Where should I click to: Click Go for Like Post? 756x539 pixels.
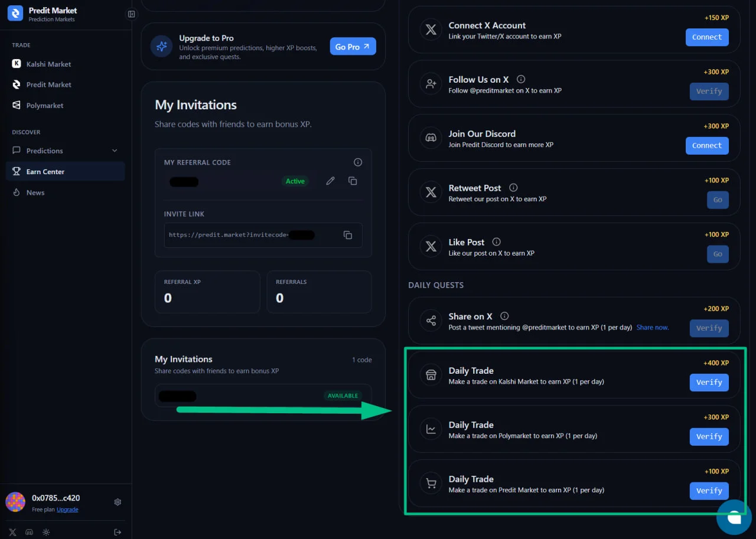[x=718, y=254]
